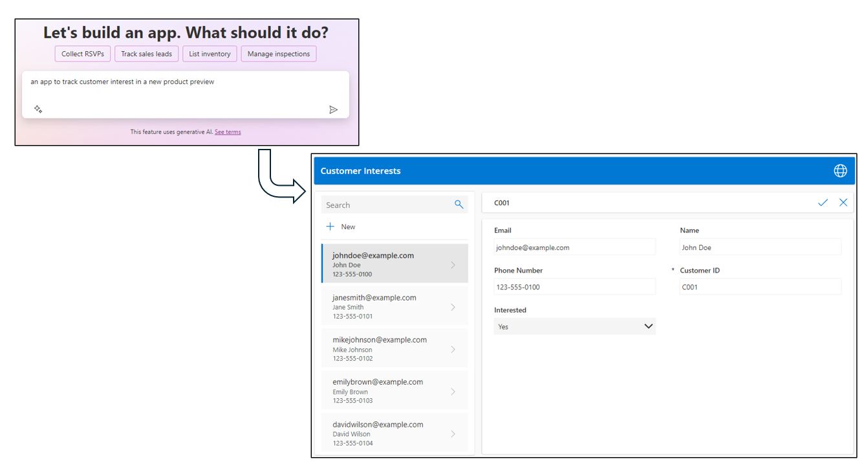
Task: Click the C001 record title text
Action: [x=502, y=203]
